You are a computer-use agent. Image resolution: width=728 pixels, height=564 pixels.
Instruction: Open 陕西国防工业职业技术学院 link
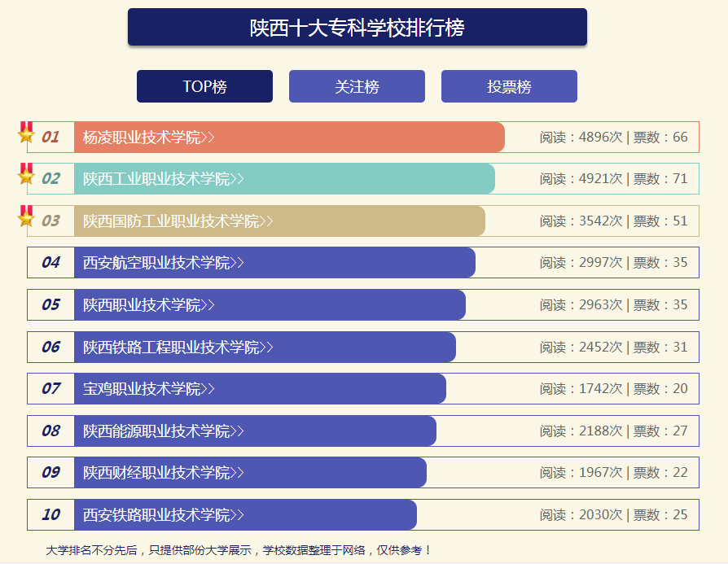[x=178, y=221]
